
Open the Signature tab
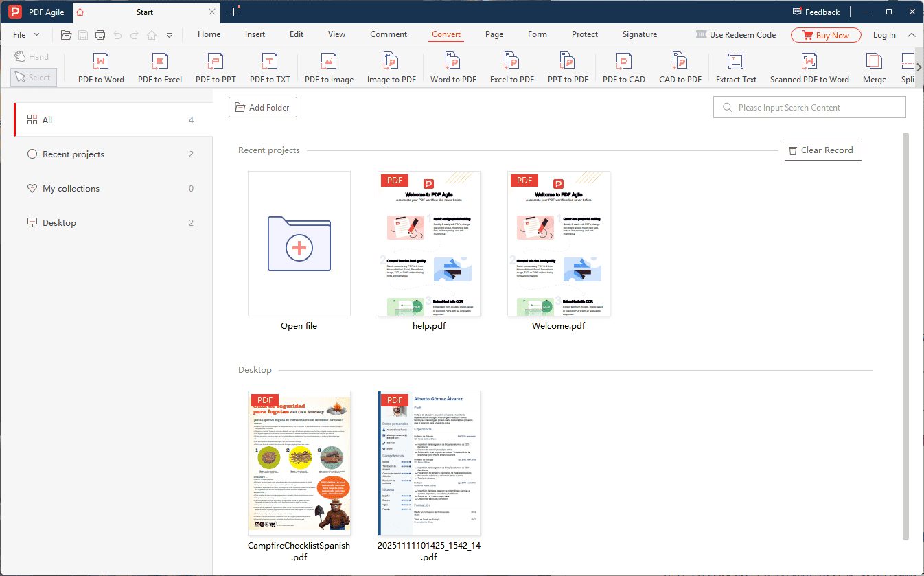[x=640, y=34]
